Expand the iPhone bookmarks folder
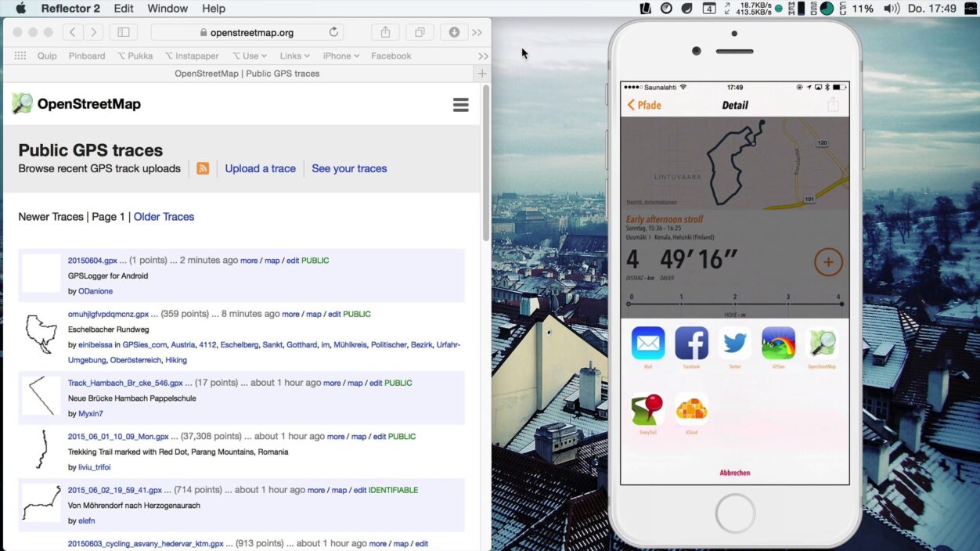 click(340, 56)
